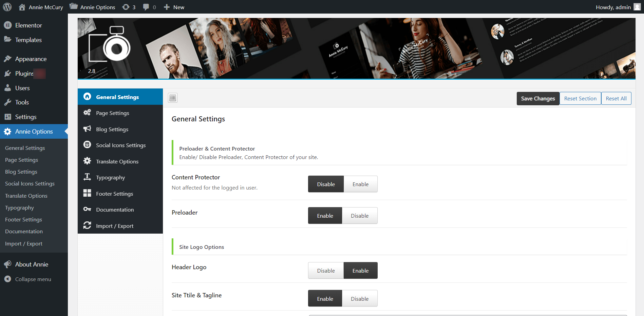The width and height of the screenshot is (644, 316).
Task: Click Reset All button
Action: click(x=616, y=99)
